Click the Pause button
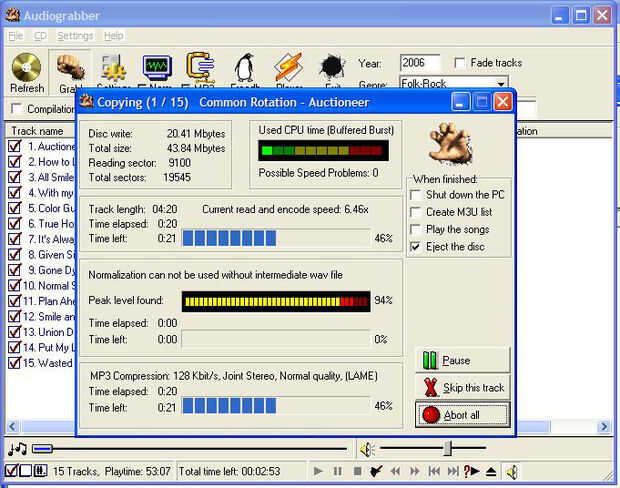 click(463, 360)
